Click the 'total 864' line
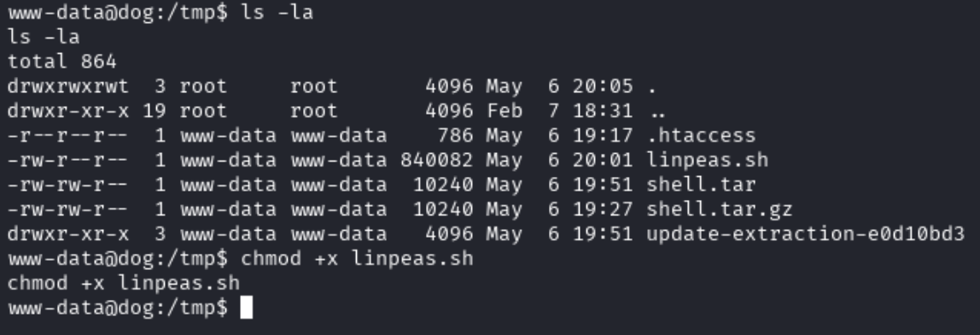This screenshot has height=335, width=980. [61, 62]
